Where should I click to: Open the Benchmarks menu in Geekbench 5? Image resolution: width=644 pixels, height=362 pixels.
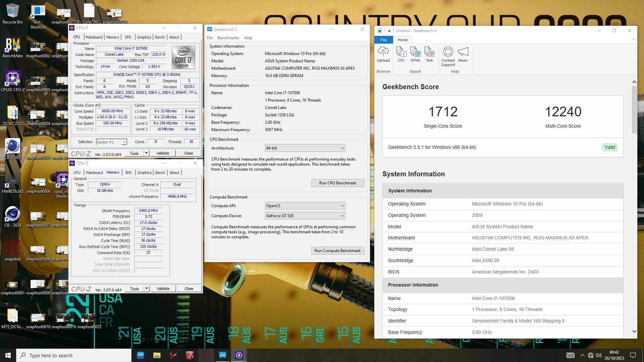228,38
